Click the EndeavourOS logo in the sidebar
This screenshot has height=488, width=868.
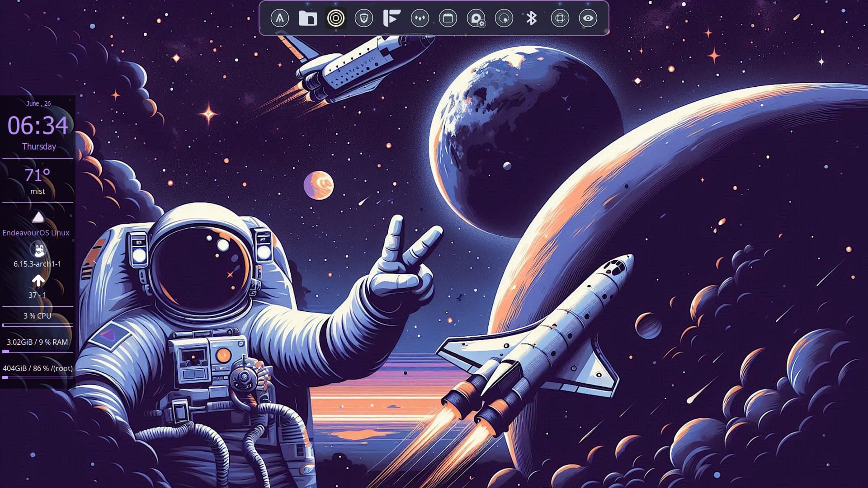38,218
